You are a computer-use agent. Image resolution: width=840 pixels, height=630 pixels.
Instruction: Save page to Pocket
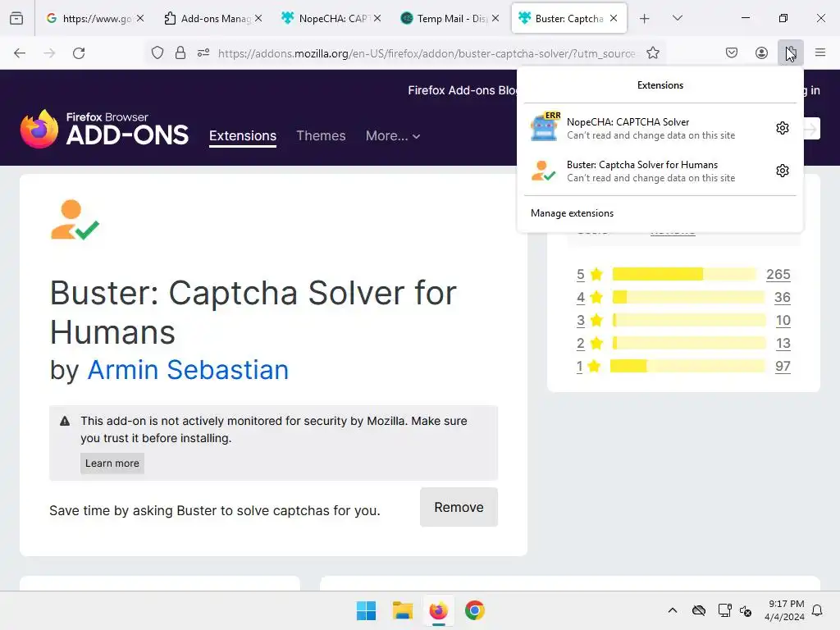pos(732,52)
